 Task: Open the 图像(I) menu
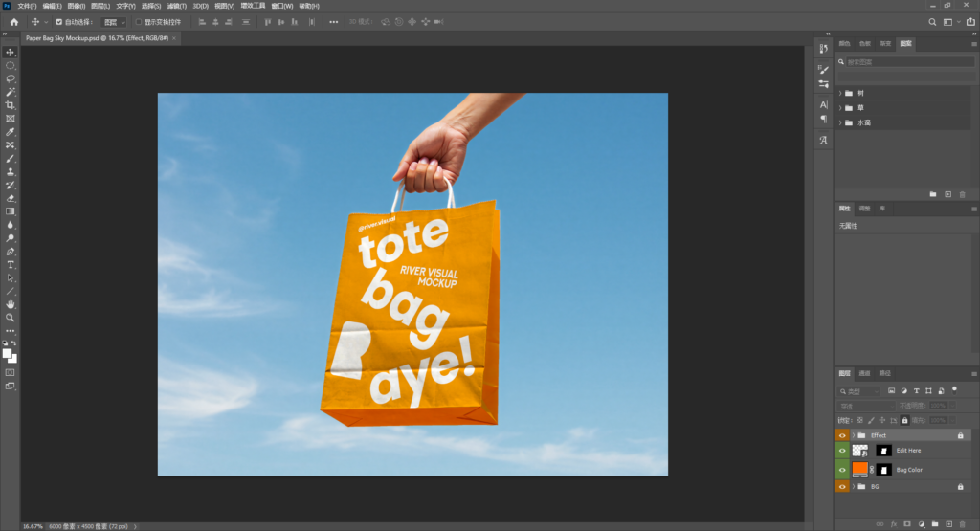77,6
